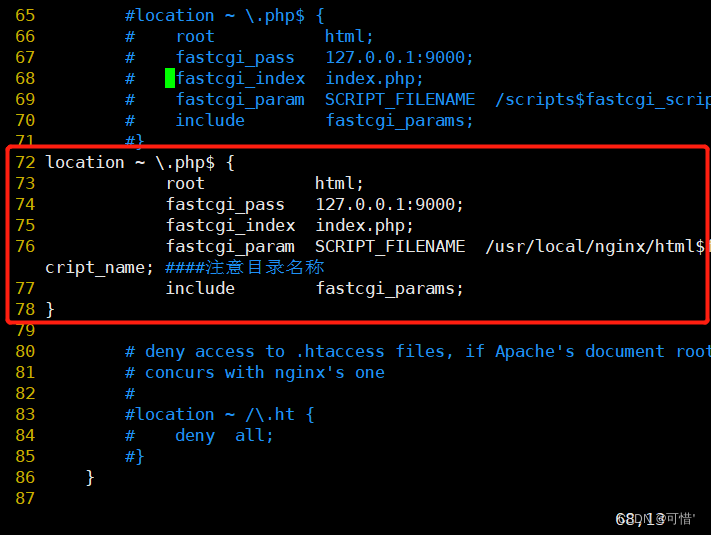Image resolution: width=711 pixels, height=535 pixels.
Task: Click 'deny all;' on line 84
Action: click(x=224, y=436)
